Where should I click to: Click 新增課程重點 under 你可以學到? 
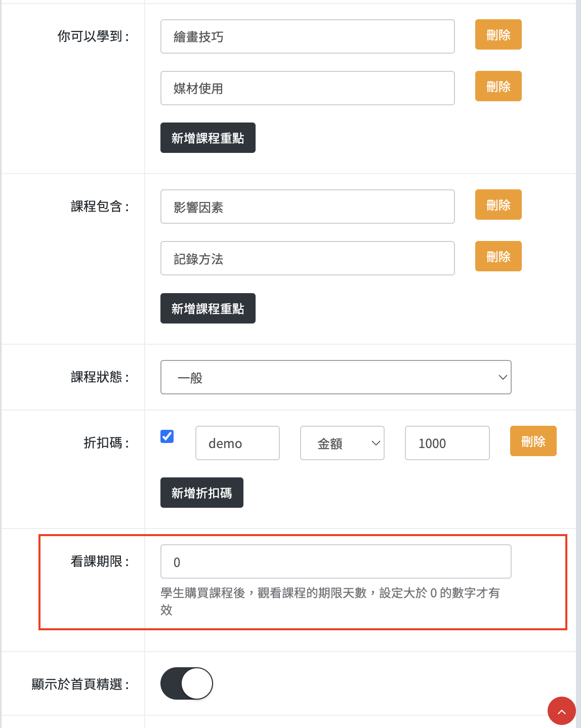pyautogui.click(x=207, y=138)
